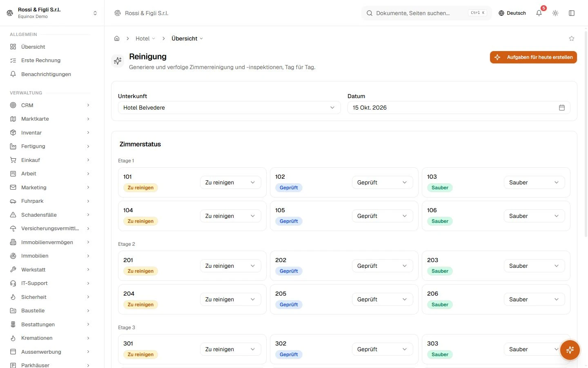Expand the Immobilien sidebar section
The height and width of the screenshot is (368, 588).
tap(50, 256)
